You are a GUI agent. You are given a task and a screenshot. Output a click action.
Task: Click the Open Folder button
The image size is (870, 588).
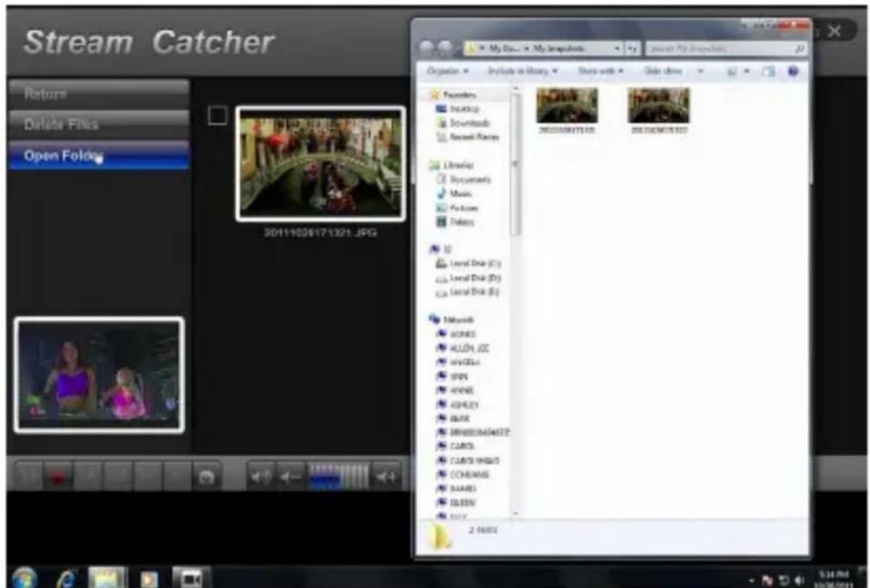98,155
